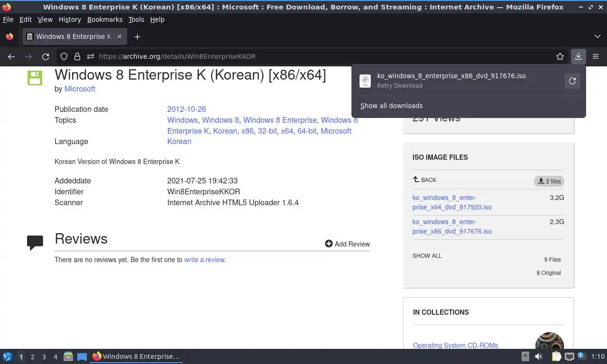
Task: Retry the failed ISO download
Action: [x=572, y=81]
